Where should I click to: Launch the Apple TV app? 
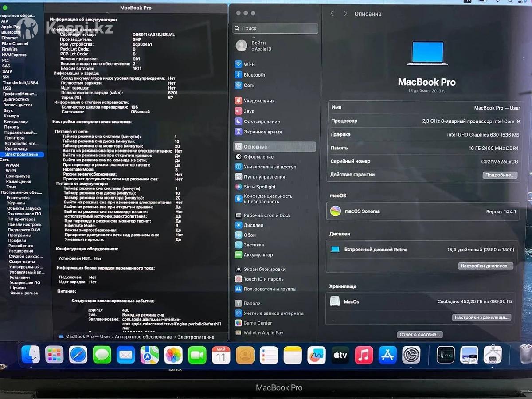pyautogui.click(x=340, y=355)
